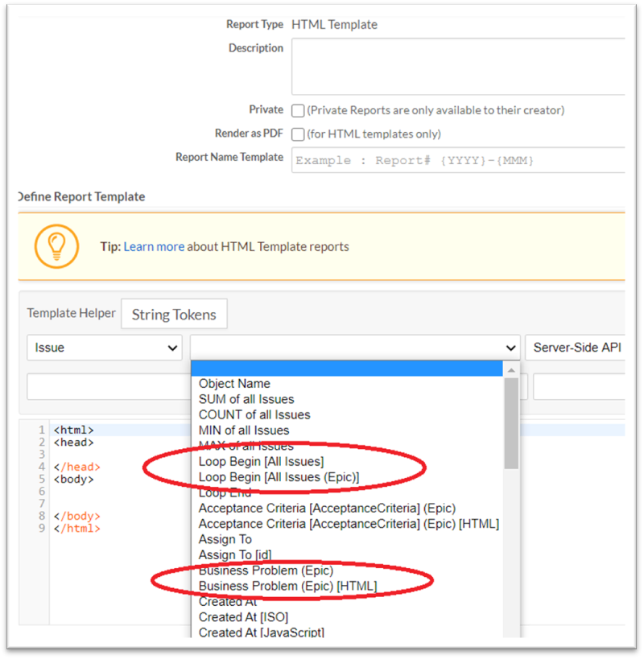The image size is (644, 659).
Task: Follow the Learn more link
Action: 154,246
